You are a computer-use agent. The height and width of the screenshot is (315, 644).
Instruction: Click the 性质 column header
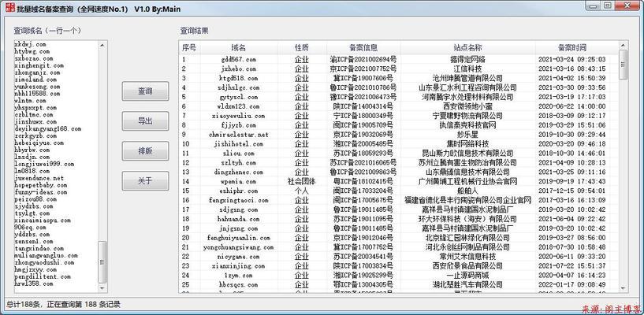click(301, 47)
